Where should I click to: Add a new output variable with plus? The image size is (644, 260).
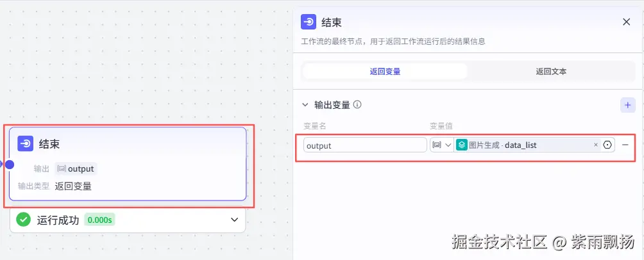point(627,105)
